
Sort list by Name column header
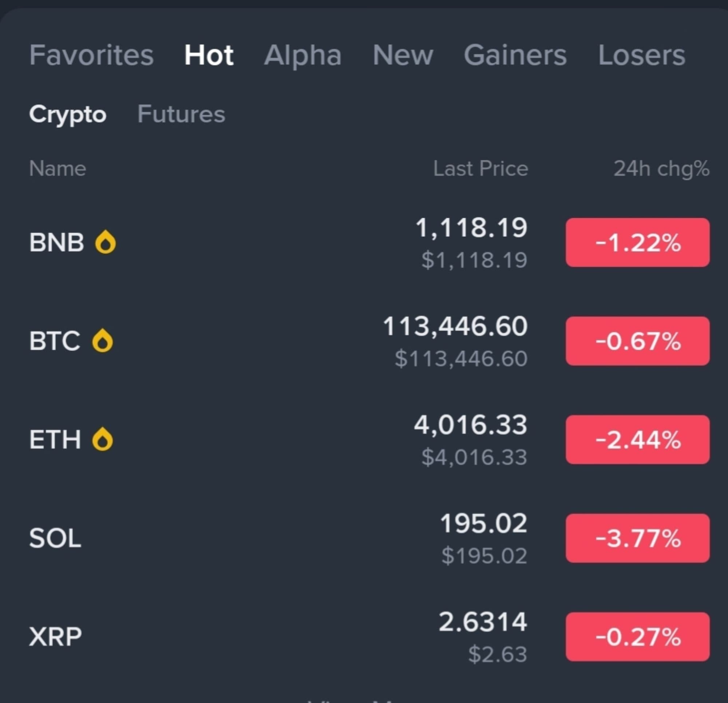[58, 168]
